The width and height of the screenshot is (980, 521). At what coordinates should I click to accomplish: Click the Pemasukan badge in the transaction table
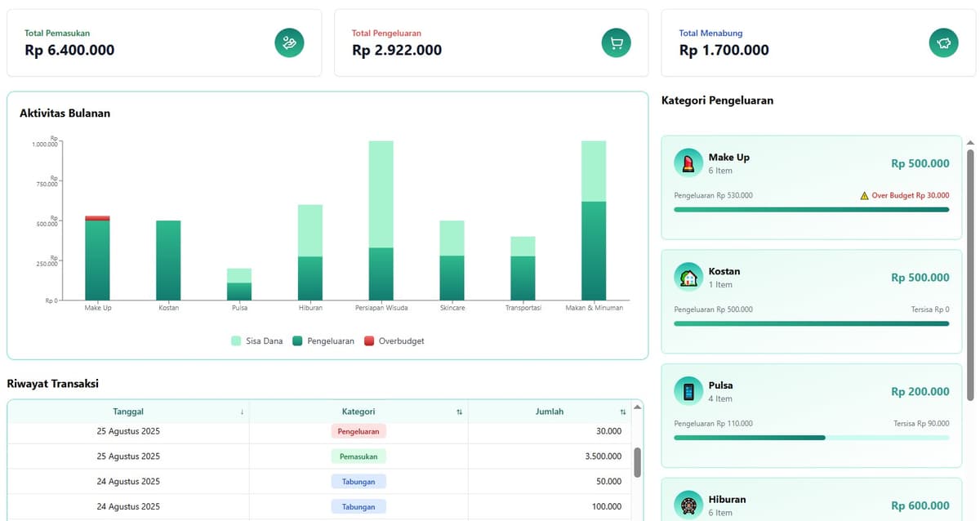click(359, 456)
